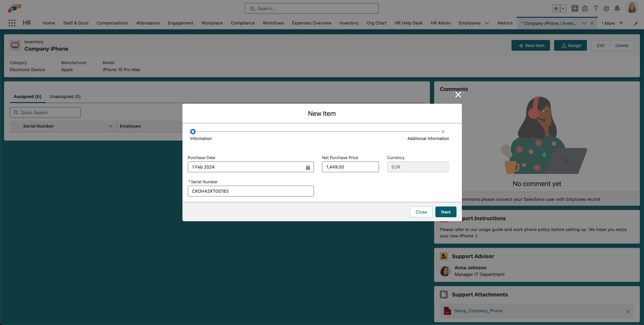Open Salesforce Help question mark icon
The height and width of the screenshot is (325, 644).
pyautogui.click(x=596, y=8)
